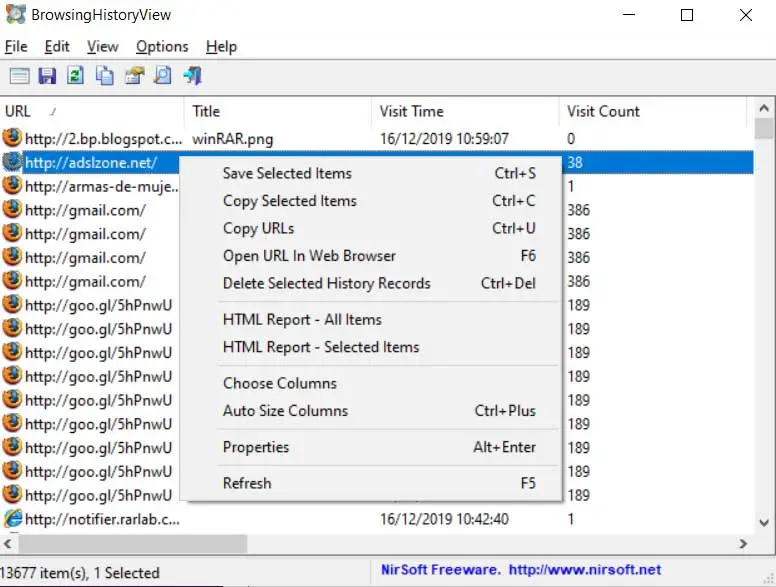
Task: Sort by the Title column header
Action: click(x=278, y=111)
